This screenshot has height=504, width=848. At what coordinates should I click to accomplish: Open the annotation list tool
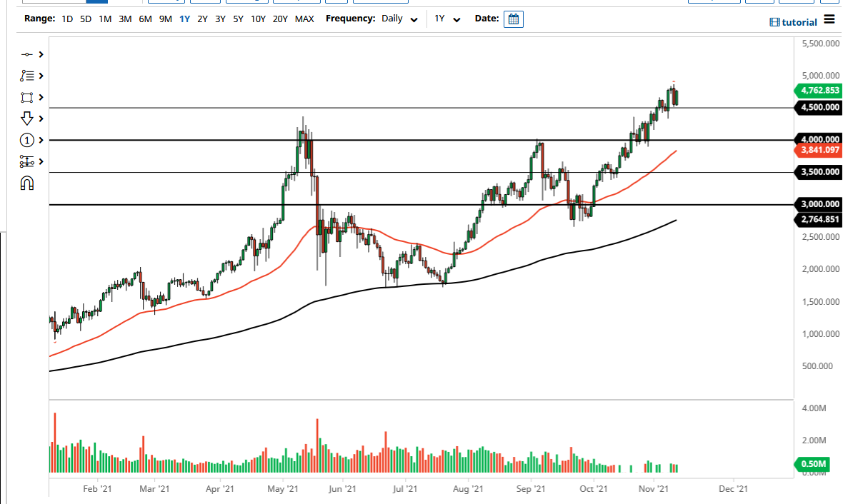[27, 75]
